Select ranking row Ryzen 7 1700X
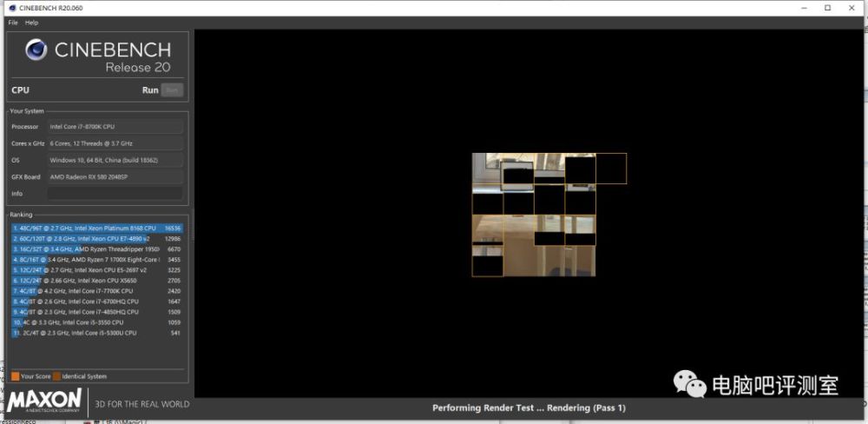 coord(97,260)
